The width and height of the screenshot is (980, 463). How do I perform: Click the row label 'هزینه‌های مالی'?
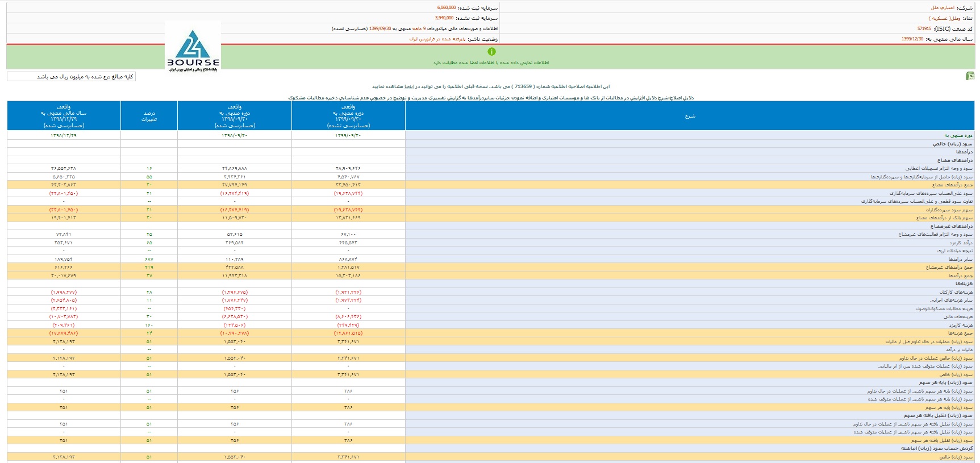point(958,317)
